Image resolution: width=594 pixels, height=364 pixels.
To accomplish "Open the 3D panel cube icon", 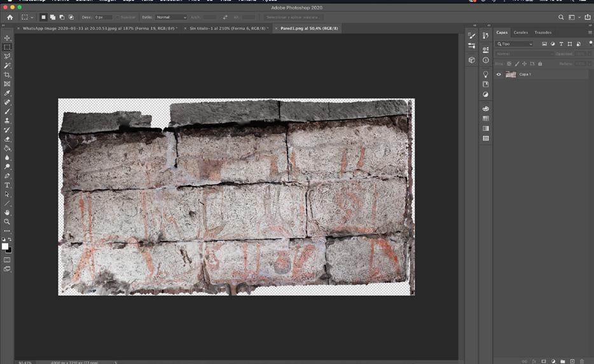I will pyautogui.click(x=472, y=60).
